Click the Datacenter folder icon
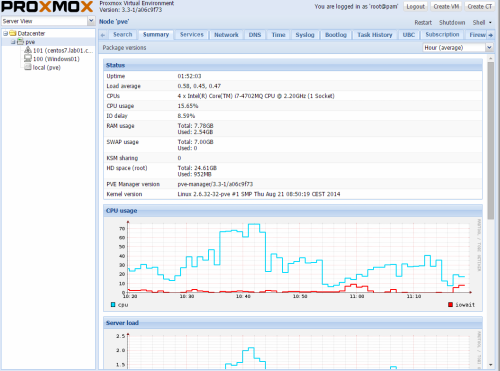 [13, 33]
